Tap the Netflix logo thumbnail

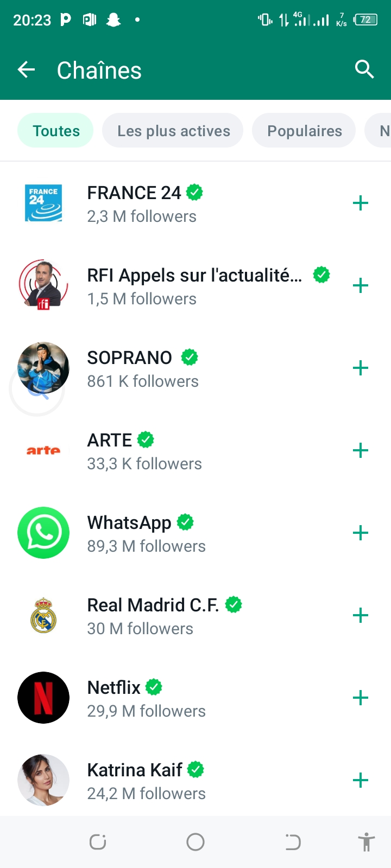pyautogui.click(x=43, y=698)
